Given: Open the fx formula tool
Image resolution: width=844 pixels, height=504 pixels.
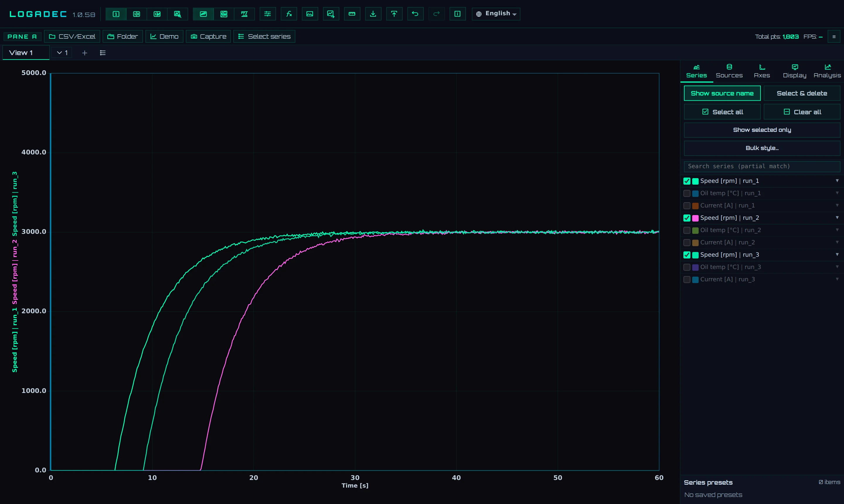Looking at the screenshot, I should [289, 14].
